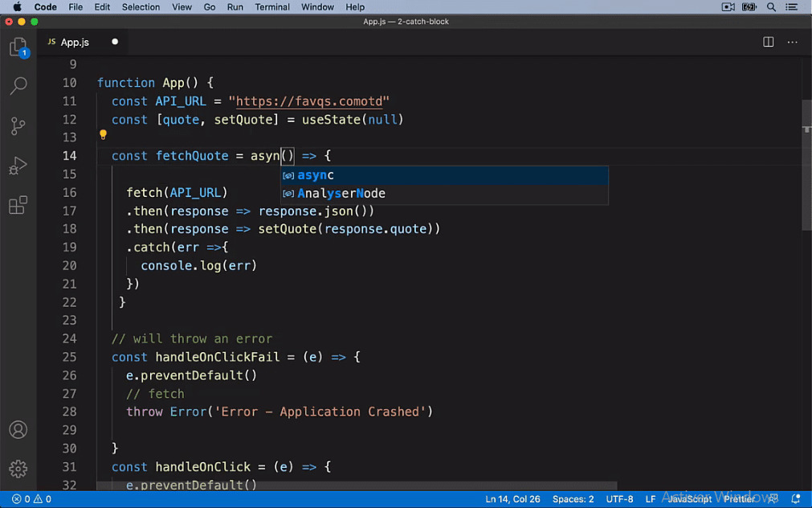Open the Selection menu
Viewport: 812px width, 508px height.
coord(141,6)
